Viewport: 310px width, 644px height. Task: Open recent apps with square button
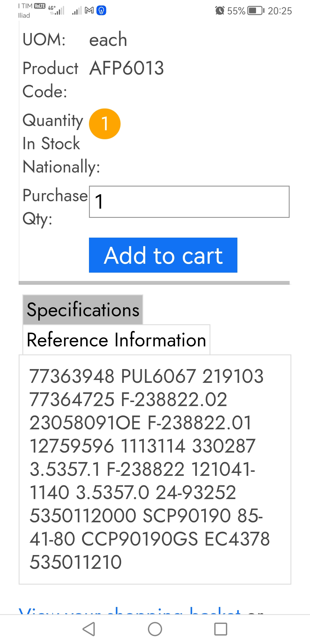(x=220, y=629)
